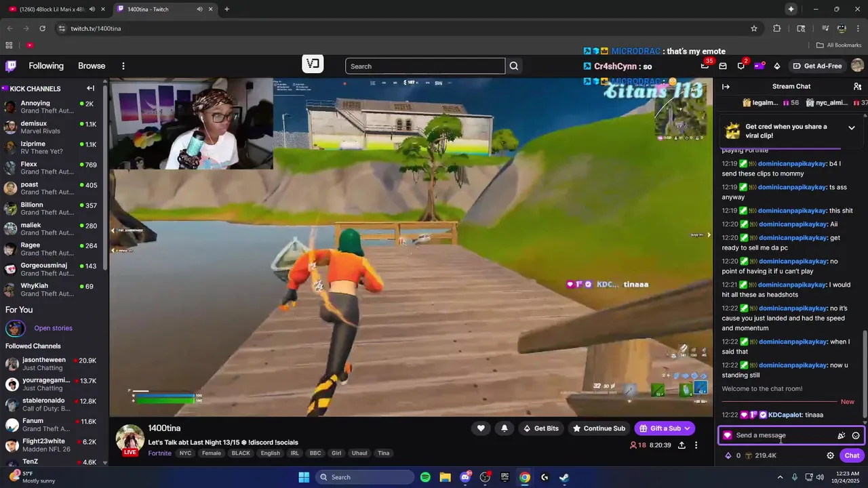Open the Chrome extensions puzzle icon
Viewport: 868px width, 488px height.
(x=777, y=28)
